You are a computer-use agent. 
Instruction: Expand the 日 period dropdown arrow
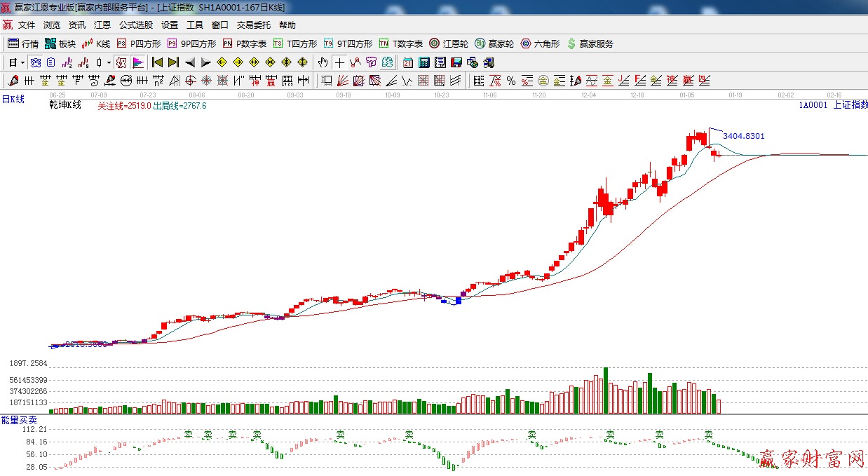tap(22, 62)
